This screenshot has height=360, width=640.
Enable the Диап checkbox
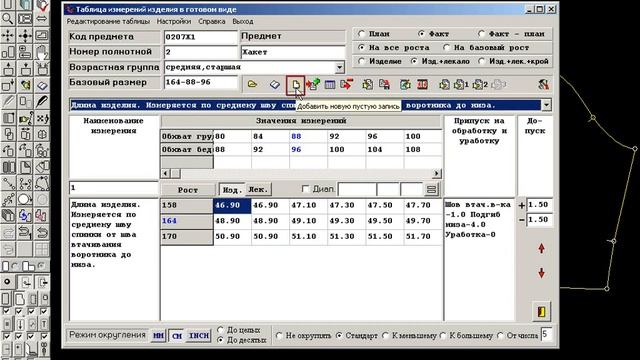(305, 189)
